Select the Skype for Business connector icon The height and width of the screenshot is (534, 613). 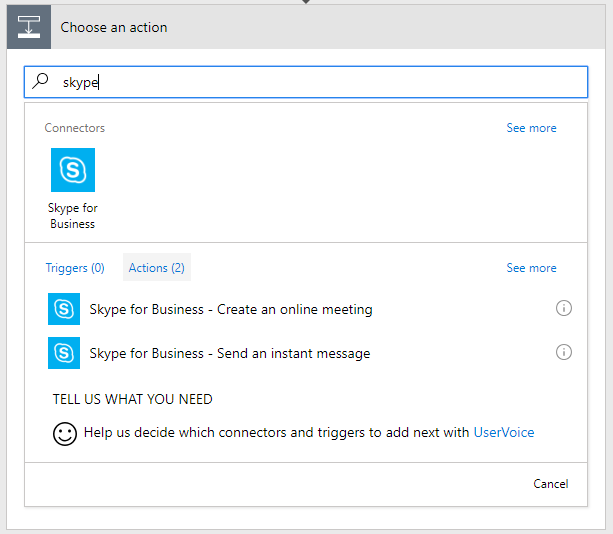point(73,170)
